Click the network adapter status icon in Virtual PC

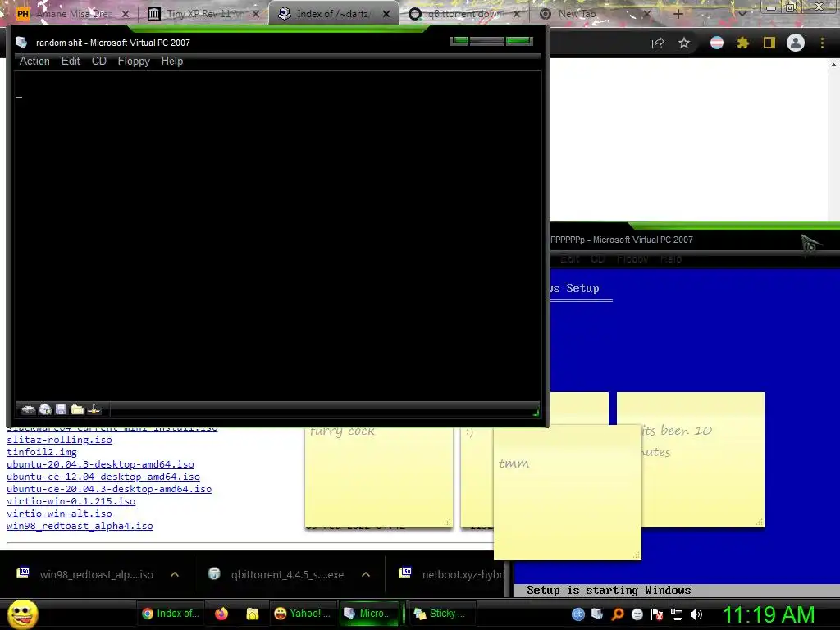[94, 410]
